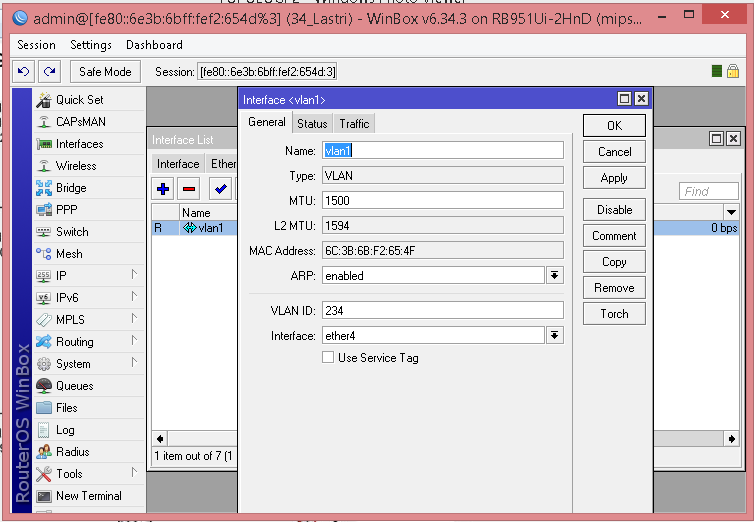This screenshot has width=754, height=522.
Task: Expand the IP submenu
Action: (x=134, y=274)
